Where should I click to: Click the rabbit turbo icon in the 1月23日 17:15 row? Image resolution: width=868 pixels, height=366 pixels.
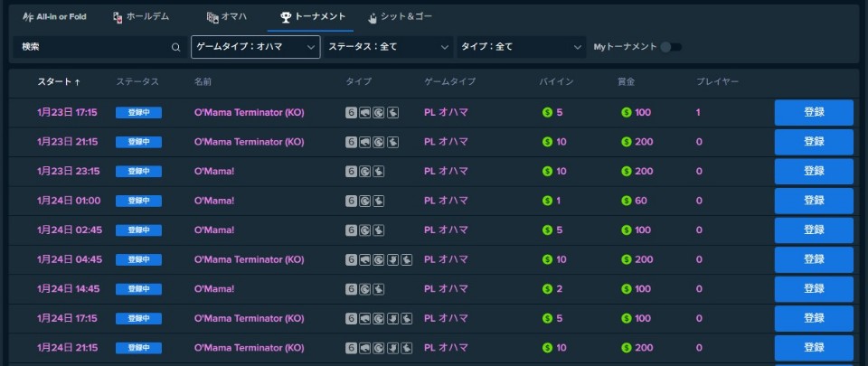click(392, 113)
